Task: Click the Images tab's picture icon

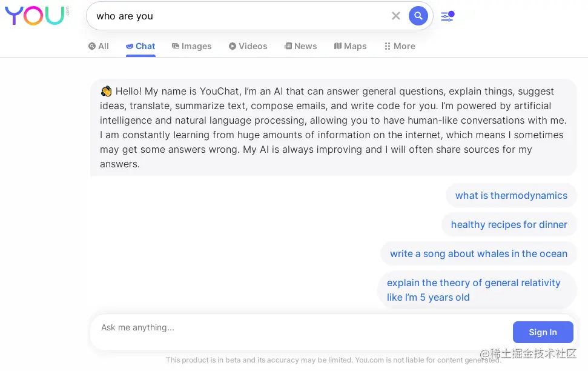Action: point(175,46)
